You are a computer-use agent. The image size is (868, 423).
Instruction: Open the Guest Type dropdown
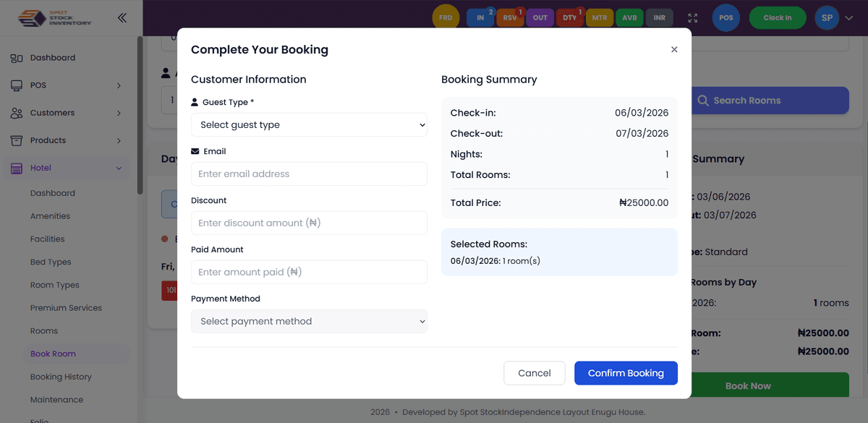309,125
